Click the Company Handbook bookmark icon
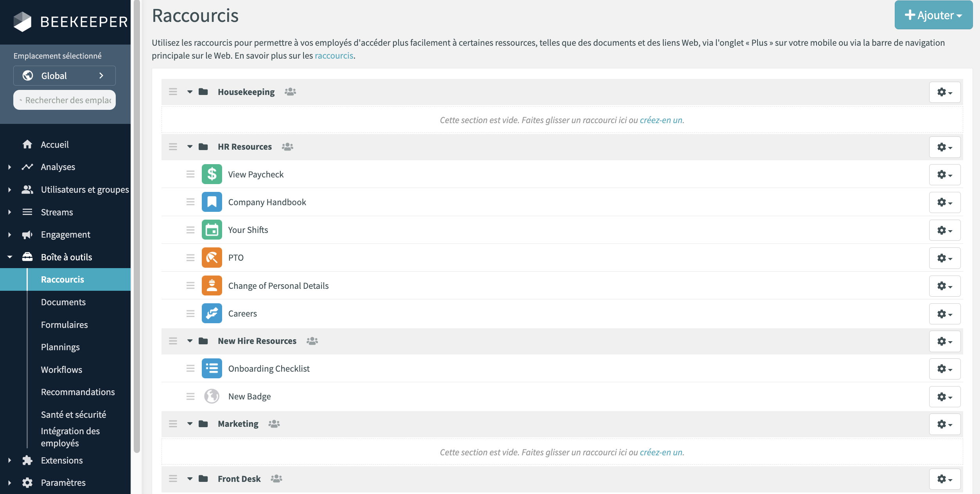Image resolution: width=980 pixels, height=494 pixels. tap(212, 202)
